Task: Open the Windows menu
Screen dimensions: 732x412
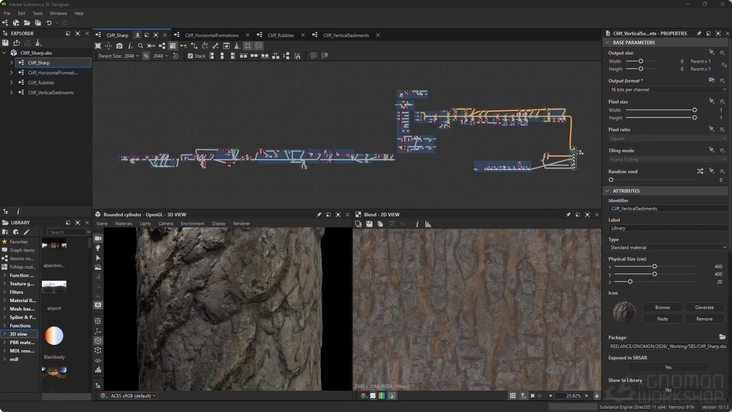Action: click(x=58, y=14)
